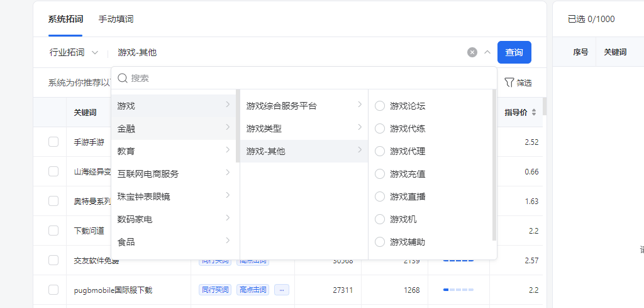Check the box for pugbmobile国际服下载 row
644x308 pixels.
pos(53,290)
